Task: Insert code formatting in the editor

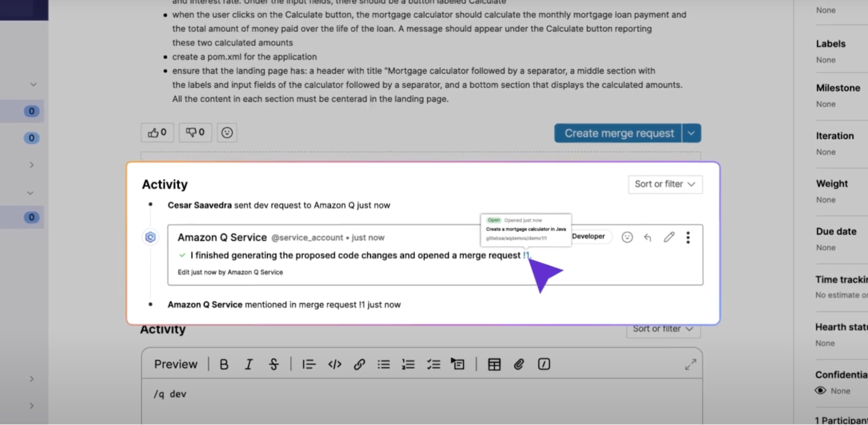Action: (x=334, y=364)
